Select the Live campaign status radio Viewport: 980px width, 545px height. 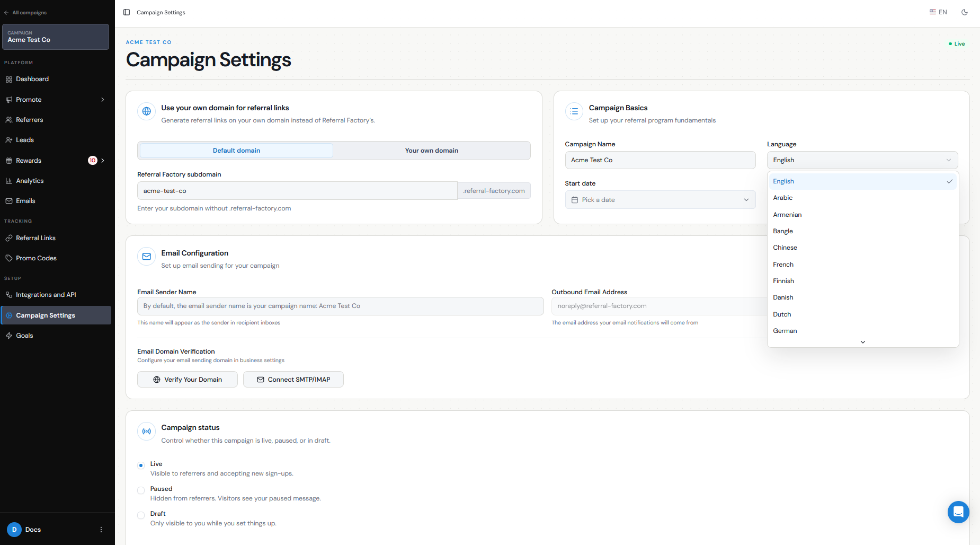coord(141,465)
